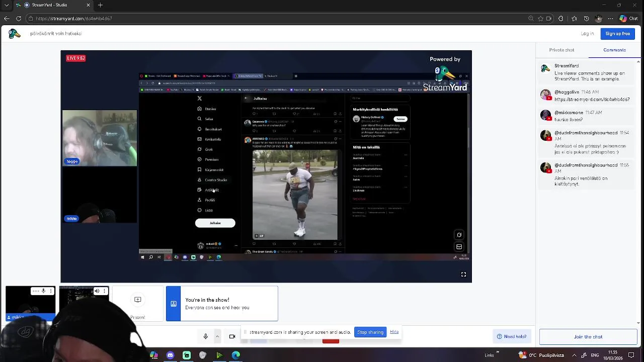Open the browser tab list dropdown
Screen dimensions: 644x362
click(x=6, y=5)
